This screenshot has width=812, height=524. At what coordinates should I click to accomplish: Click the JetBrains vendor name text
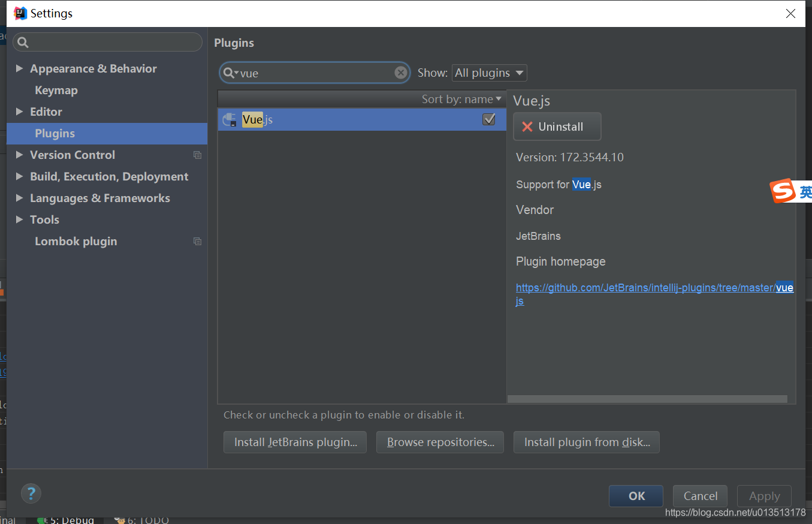tap(538, 236)
